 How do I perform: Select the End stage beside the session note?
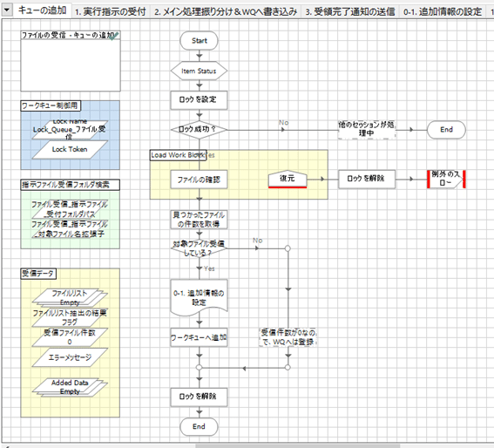click(x=446, y=130)
